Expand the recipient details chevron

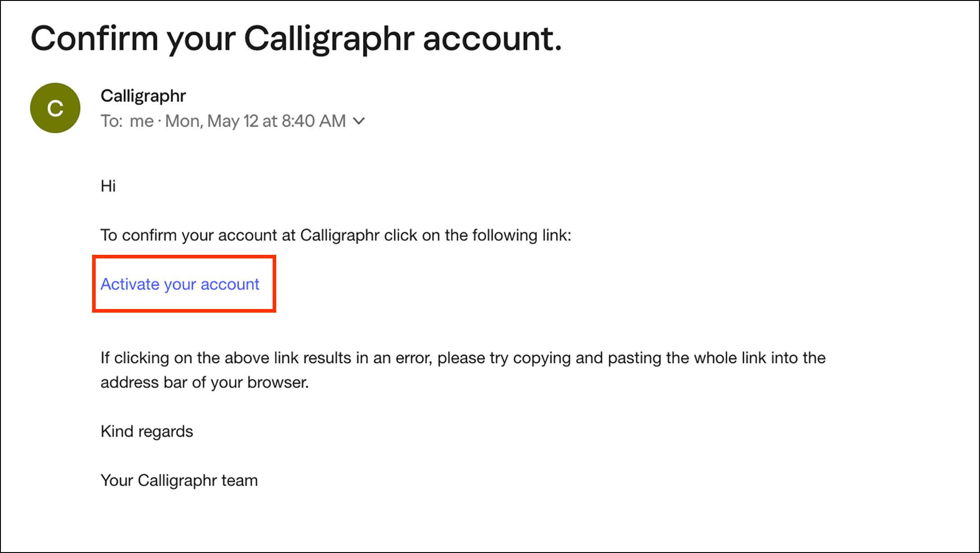pos(359,121)
